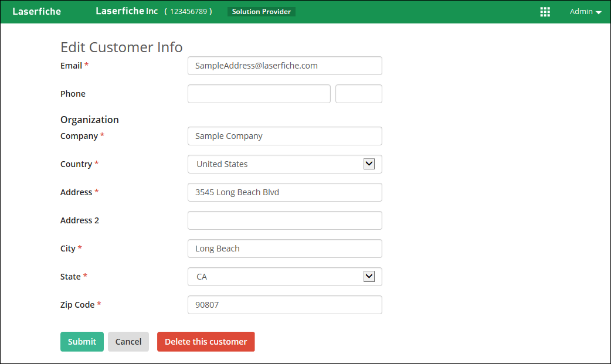Click into the Company field
The width and height of the screenshot is (611, 364).
click(285, 135)
